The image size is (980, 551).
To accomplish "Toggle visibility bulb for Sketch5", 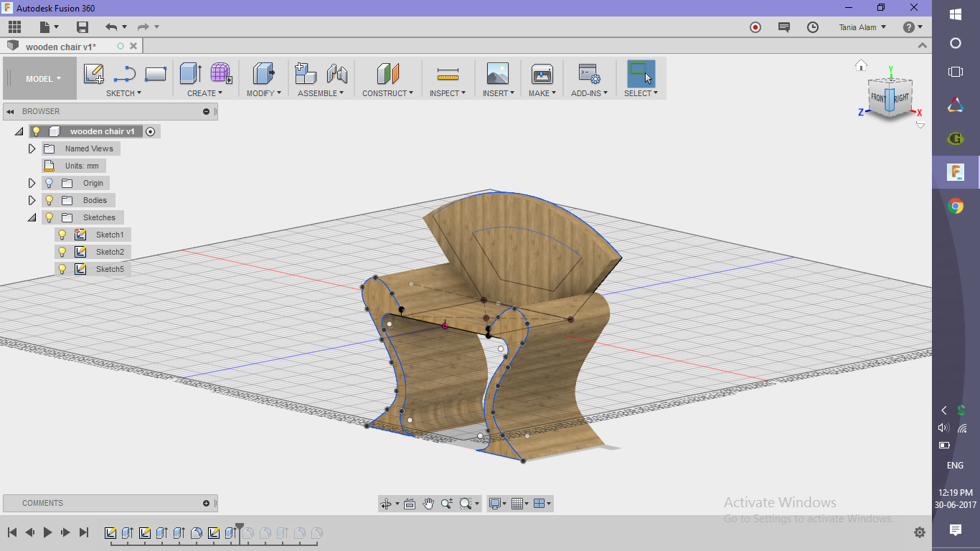I will [x=62, y=269].
